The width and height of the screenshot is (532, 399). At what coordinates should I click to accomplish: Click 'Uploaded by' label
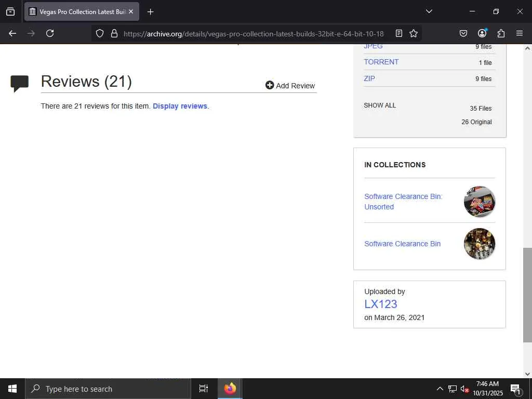tap(384, 291)
